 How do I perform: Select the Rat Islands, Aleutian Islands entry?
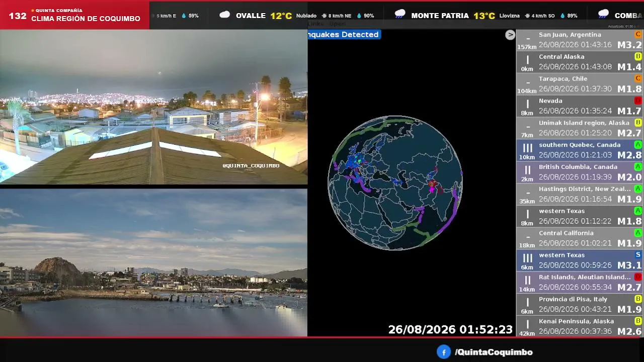click(x=580, y=283)
